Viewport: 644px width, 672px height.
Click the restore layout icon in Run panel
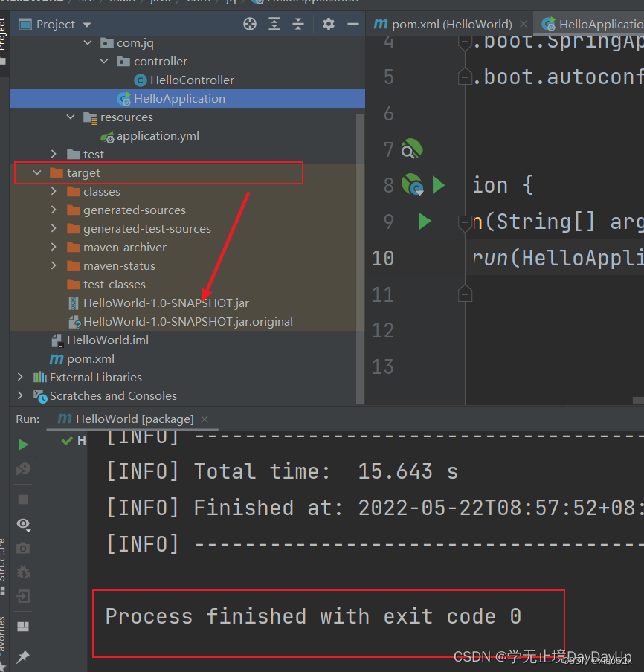(23, 626)
